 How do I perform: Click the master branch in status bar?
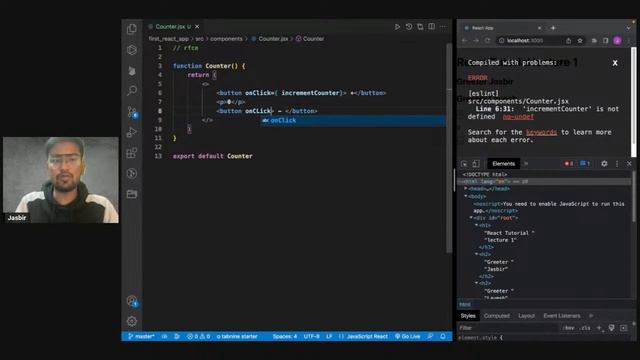click(141, 337)
